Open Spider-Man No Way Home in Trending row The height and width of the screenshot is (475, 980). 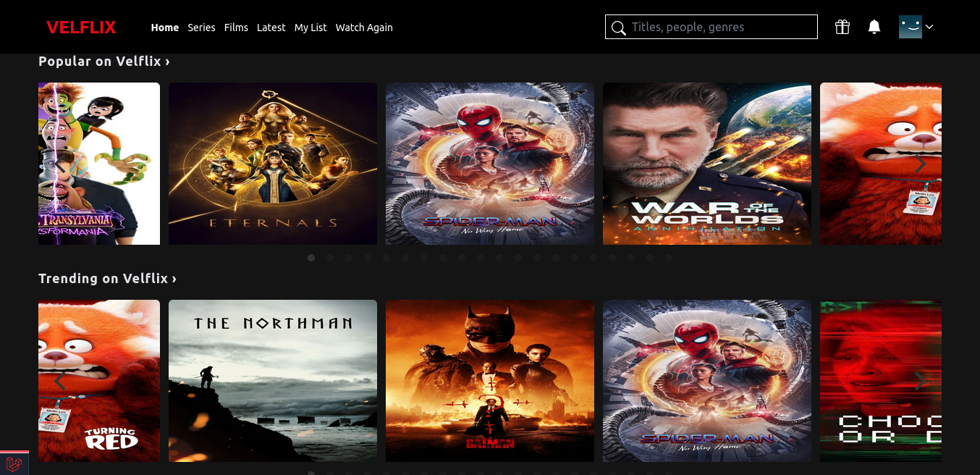point(707,381)
